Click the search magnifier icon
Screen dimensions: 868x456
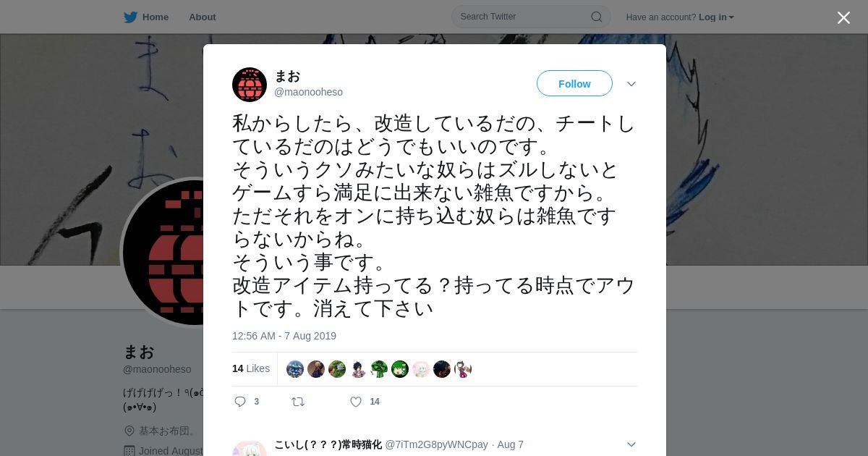click(597, 17)
